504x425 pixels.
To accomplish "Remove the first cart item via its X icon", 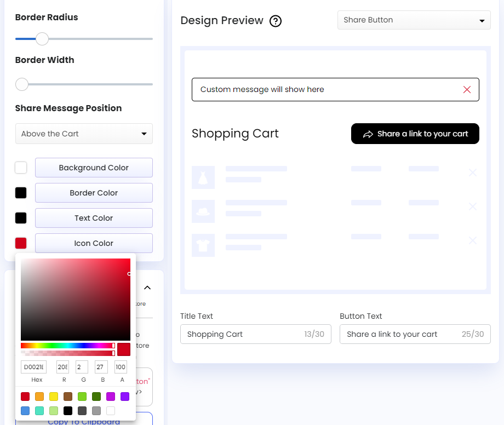I will click(473, 172).
